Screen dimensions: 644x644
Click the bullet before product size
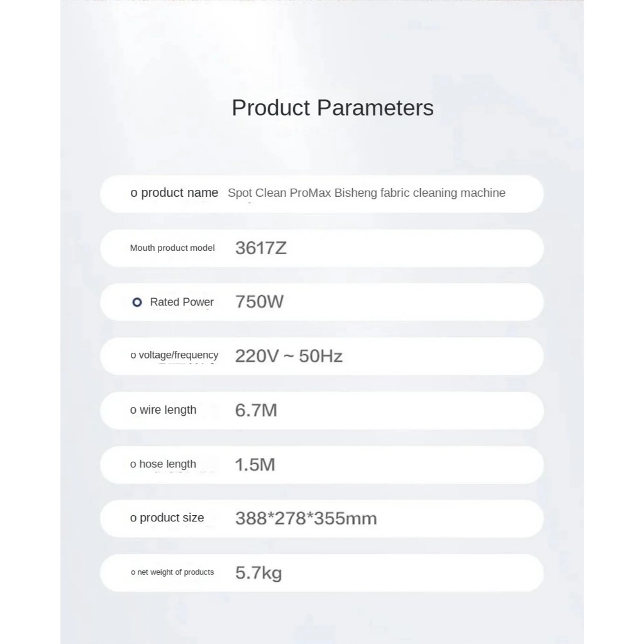click(x=133, y=518)
